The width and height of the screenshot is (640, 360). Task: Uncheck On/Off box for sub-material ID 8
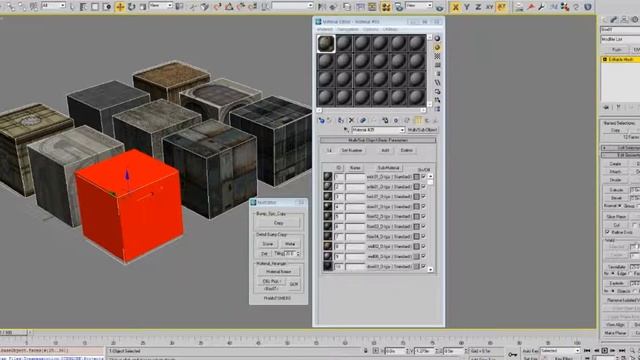(x=423, y=247)
